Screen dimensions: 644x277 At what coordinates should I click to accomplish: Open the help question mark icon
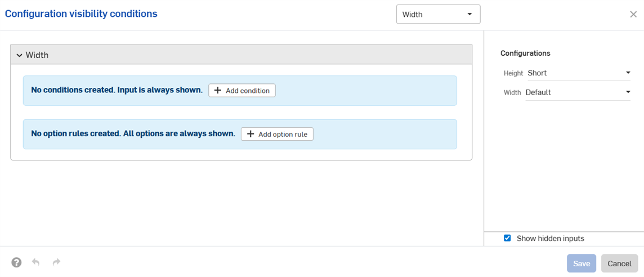point(16,262)
